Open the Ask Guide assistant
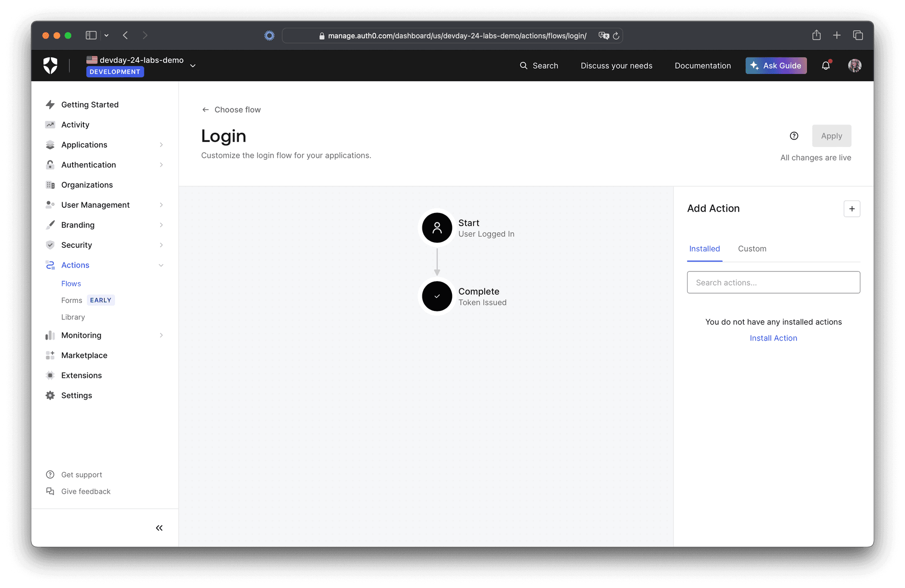The height and width of the screenshot is (588, 905). tap(776, 65)
